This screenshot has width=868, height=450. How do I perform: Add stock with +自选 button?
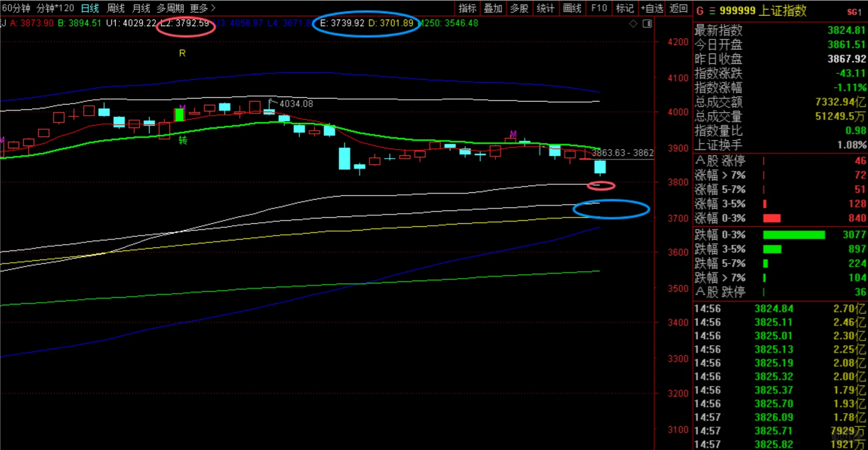652,8
